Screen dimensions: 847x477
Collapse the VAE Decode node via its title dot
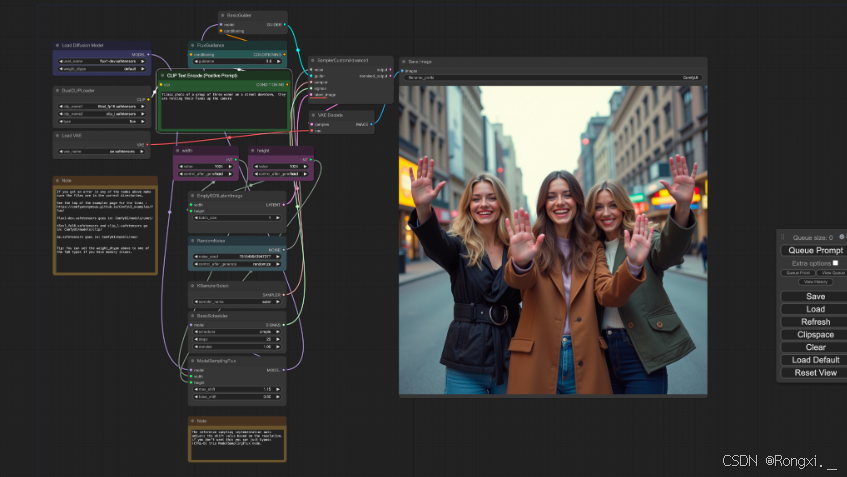(x=313, y=115)
